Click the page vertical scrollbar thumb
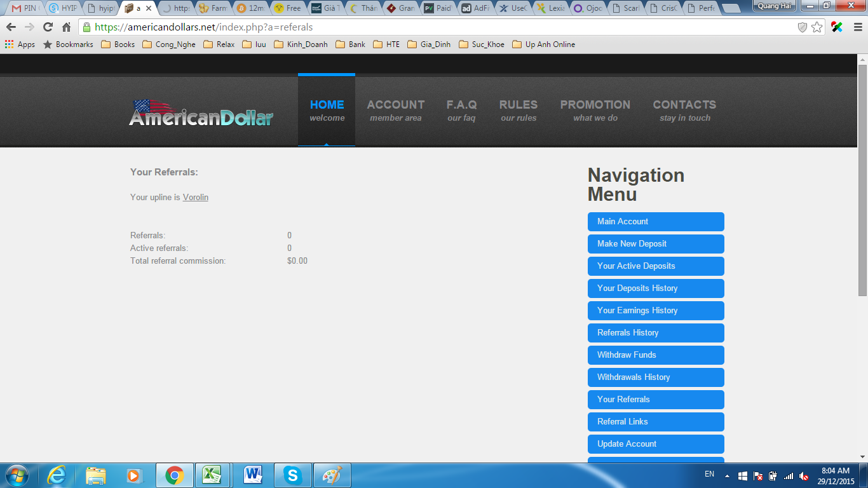Screen dimensions: 868x488 pos(862,180)
